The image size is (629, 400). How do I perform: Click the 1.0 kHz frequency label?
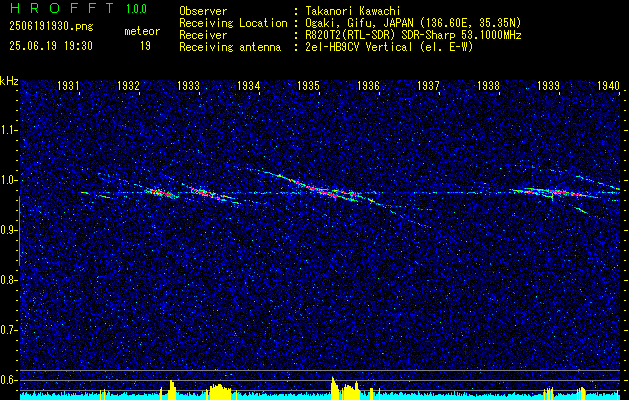[9, 180]
